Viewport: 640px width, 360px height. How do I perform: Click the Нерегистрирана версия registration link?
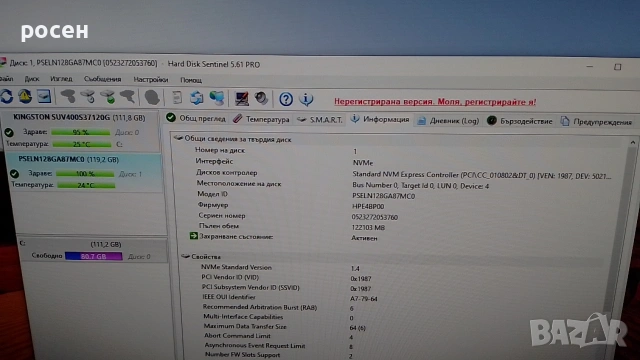(435, 102)
